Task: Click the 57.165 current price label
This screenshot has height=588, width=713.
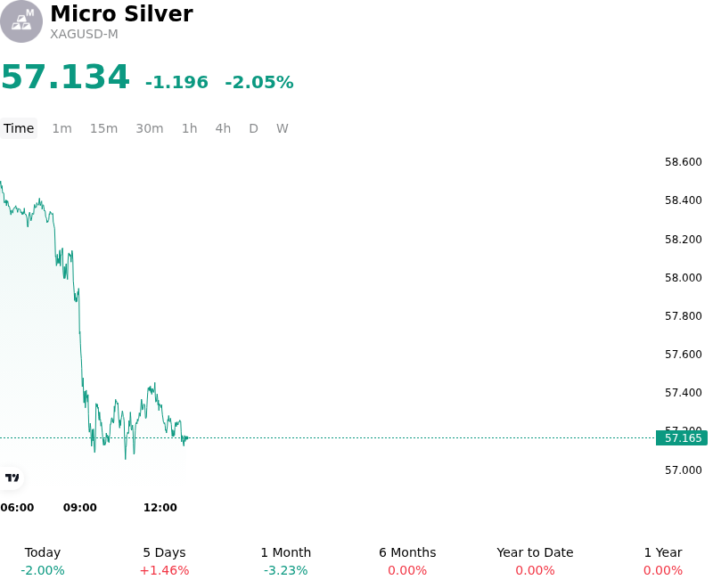Action: click(x=682, y=438)
